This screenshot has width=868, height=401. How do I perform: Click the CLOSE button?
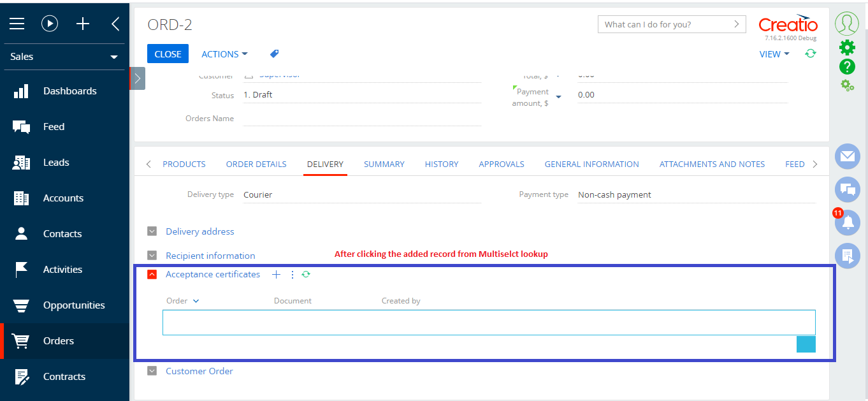pyautogui.click(x=168, y=54)
